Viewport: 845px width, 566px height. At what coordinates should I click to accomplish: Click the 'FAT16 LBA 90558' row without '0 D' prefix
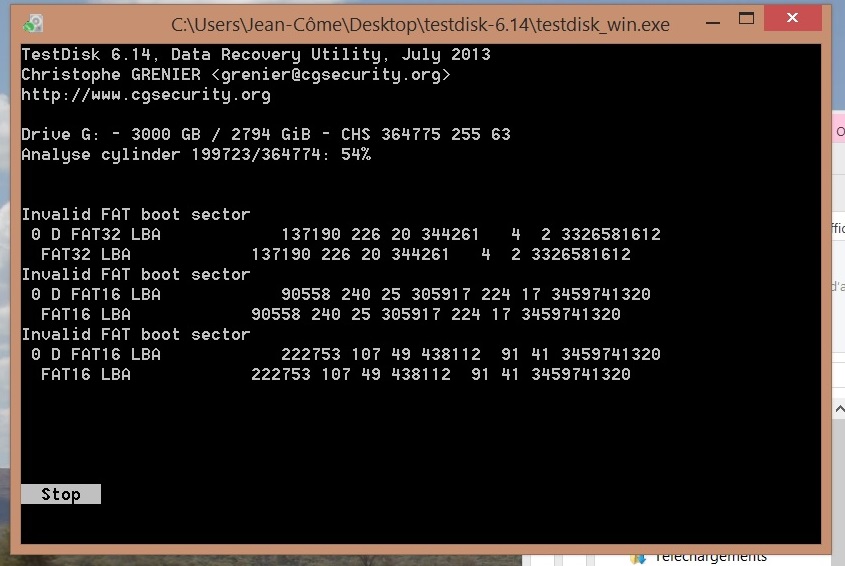pyautogui.click(x=330, y=314)
